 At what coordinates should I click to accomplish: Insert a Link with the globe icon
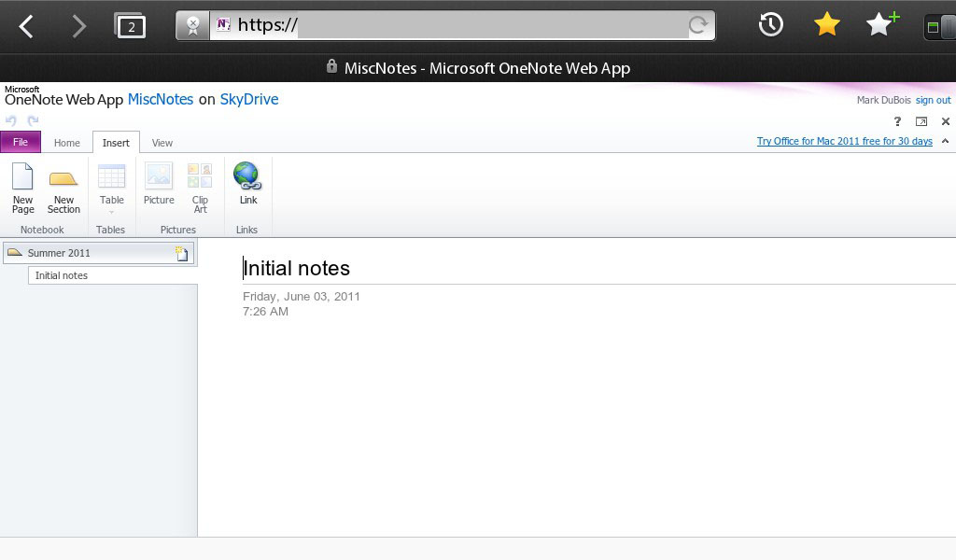coord(247,183)
